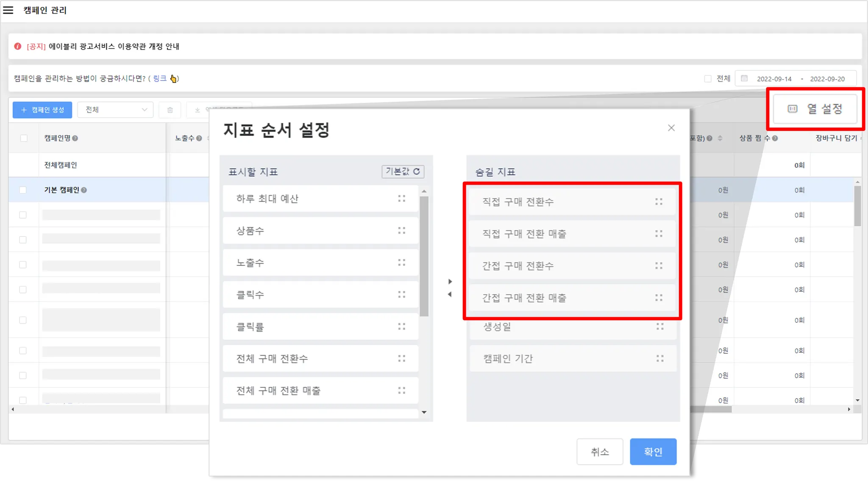Image resolution: width=868 pixels, height=481 pixels.
Task: Click help icon next to 기본 캠페인
Action: [x=84, y=190]
